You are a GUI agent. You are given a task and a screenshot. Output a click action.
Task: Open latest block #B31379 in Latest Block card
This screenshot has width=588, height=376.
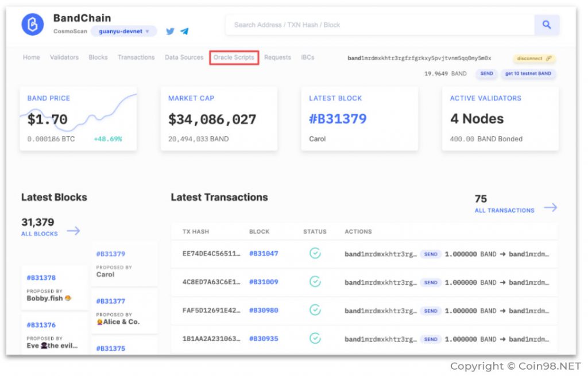pos(338,119)
